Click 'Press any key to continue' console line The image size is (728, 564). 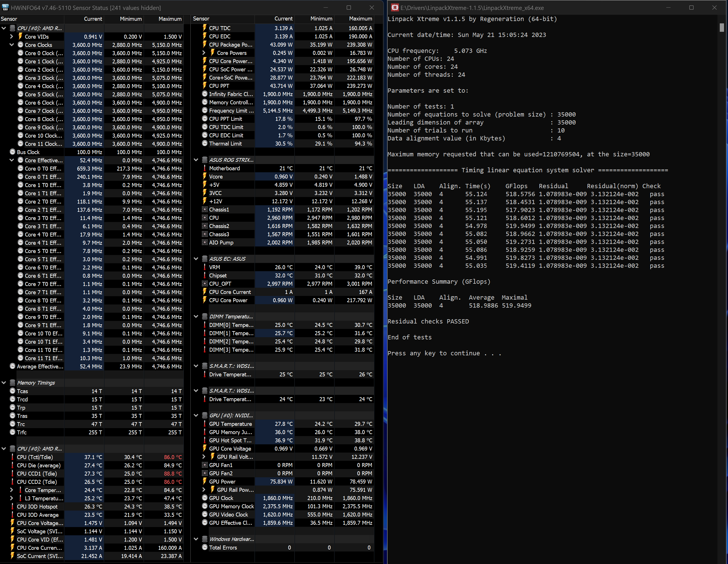tap(444, 353)
